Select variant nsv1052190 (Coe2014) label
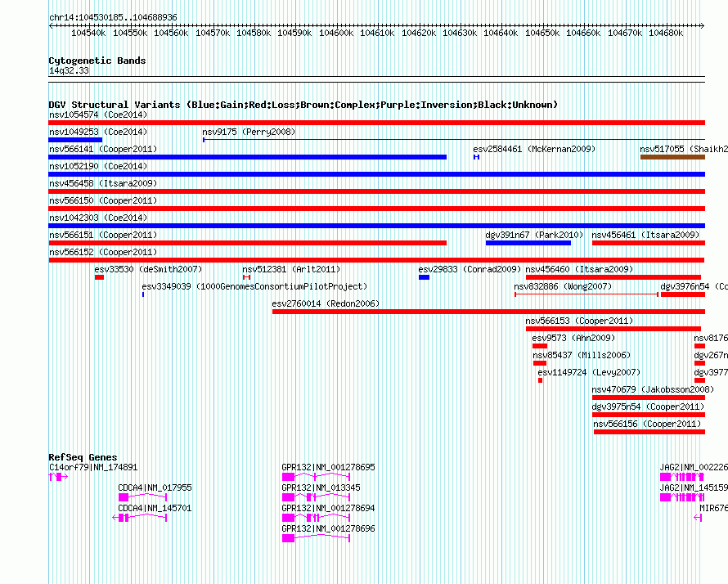728x584 pixels. 98,166
